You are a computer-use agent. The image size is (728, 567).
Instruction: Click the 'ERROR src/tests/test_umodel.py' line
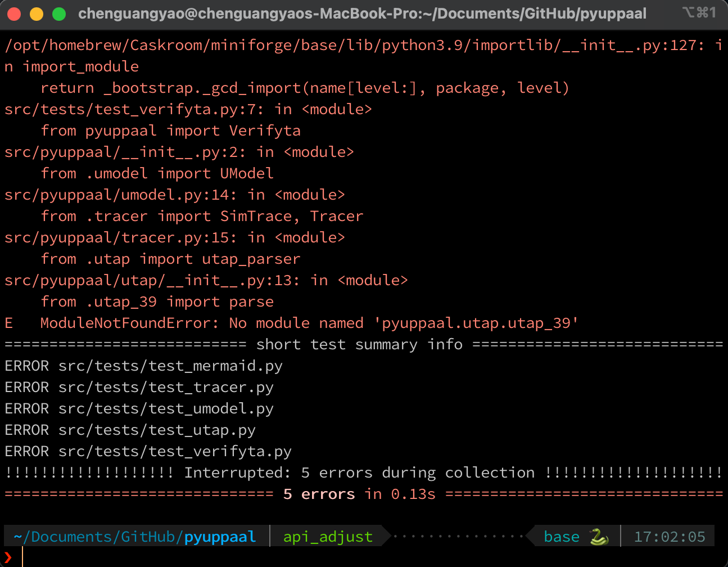(x=139, y=409)
